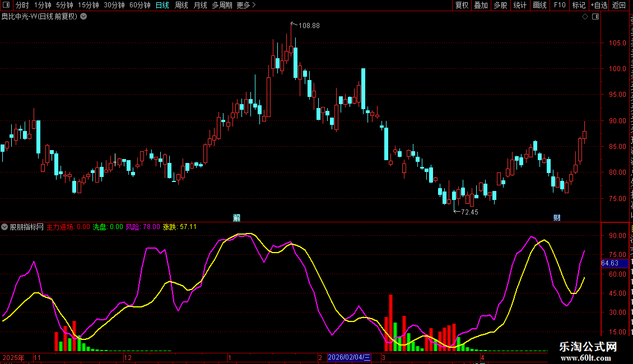Image resolution: width=633 pixels, height=364 pixels.
Task: Click 涨跌: 57.11 indicator value
Action: tap(180, 227)
